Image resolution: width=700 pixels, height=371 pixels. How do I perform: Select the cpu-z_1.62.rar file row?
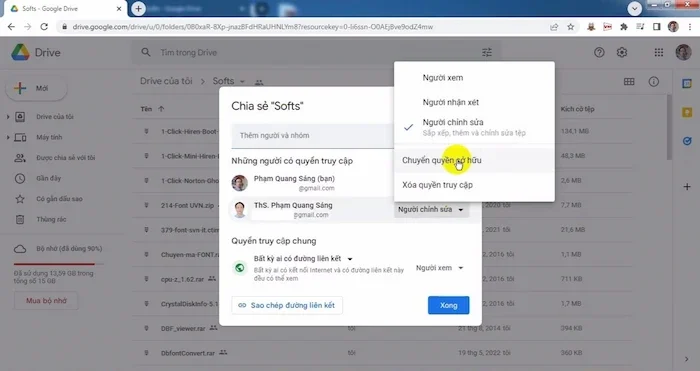pyautogui.click(x=382, y=279)
